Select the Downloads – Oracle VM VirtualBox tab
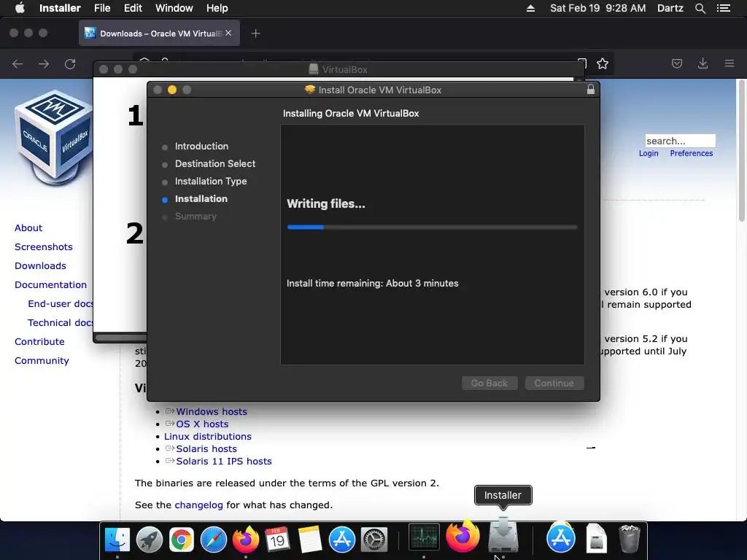 [x=159, y=34]
